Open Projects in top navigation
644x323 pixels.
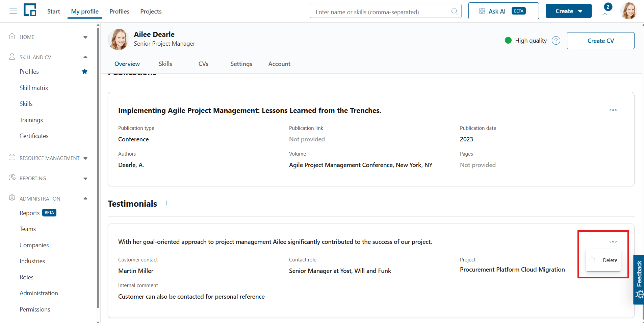[151, 11]
